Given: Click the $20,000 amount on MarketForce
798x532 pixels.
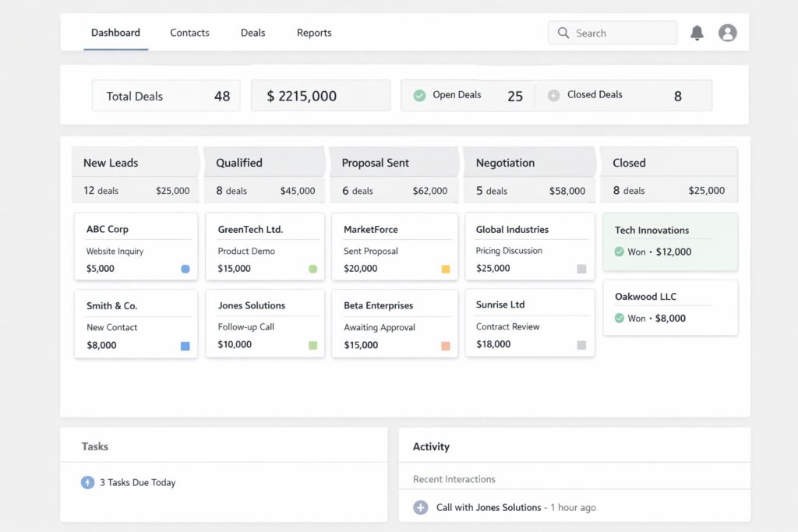Looking at the screenshot, I should (x=360, y=268).
